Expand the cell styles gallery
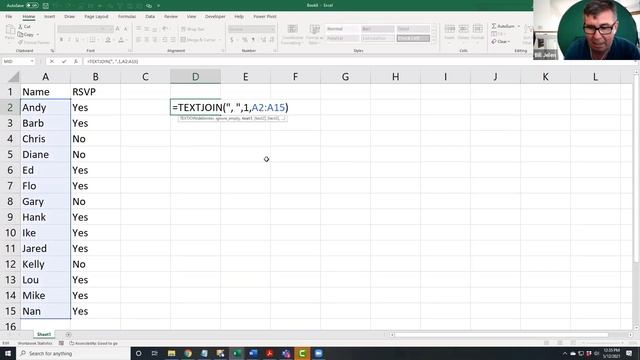 pos(434,40)
